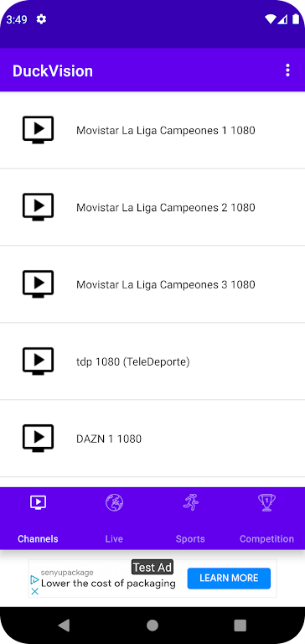The image size is (305, 644).
Task: Open the three-dot overflow menu
Action: coord(287,70)
